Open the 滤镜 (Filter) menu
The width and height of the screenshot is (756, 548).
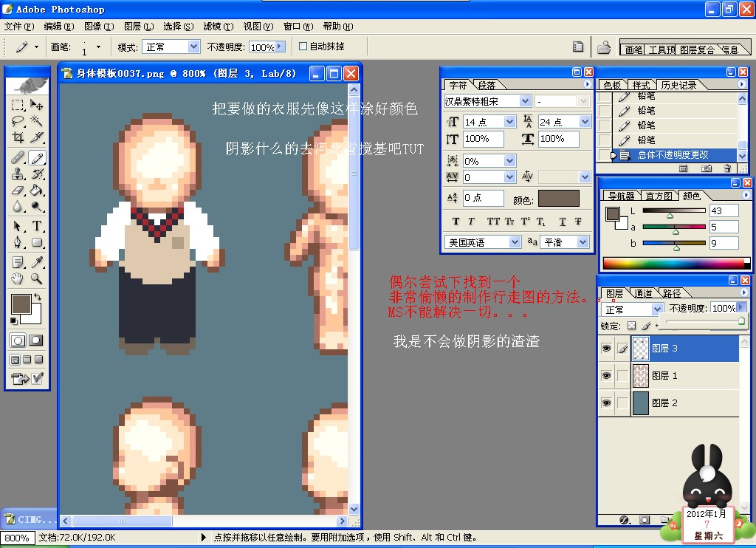click(218, 27)
